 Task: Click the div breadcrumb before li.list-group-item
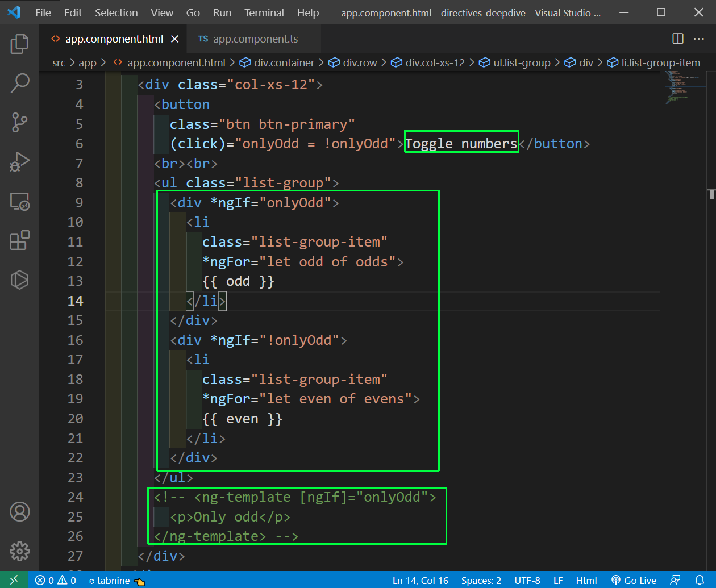click(x=579, y=62)
